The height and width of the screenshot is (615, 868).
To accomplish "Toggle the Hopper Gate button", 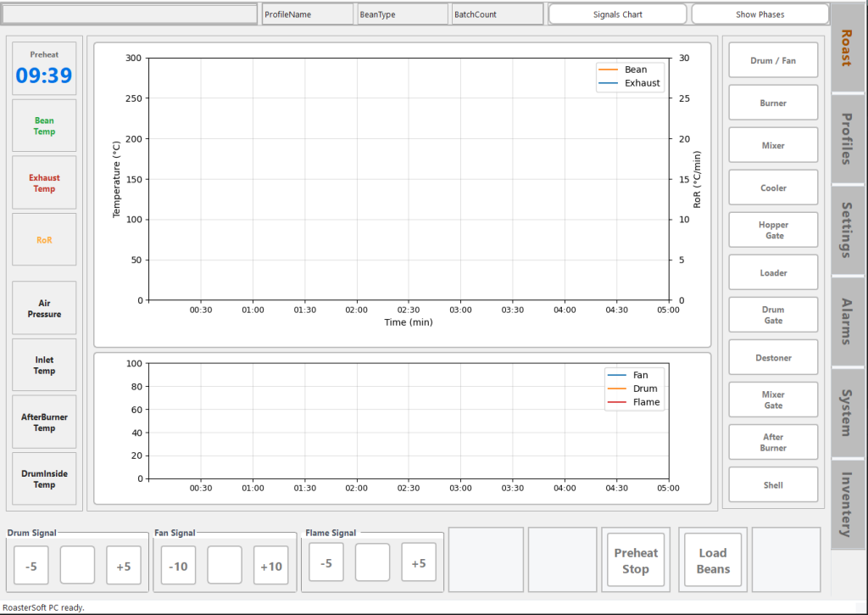I will [x=773, y=230].
